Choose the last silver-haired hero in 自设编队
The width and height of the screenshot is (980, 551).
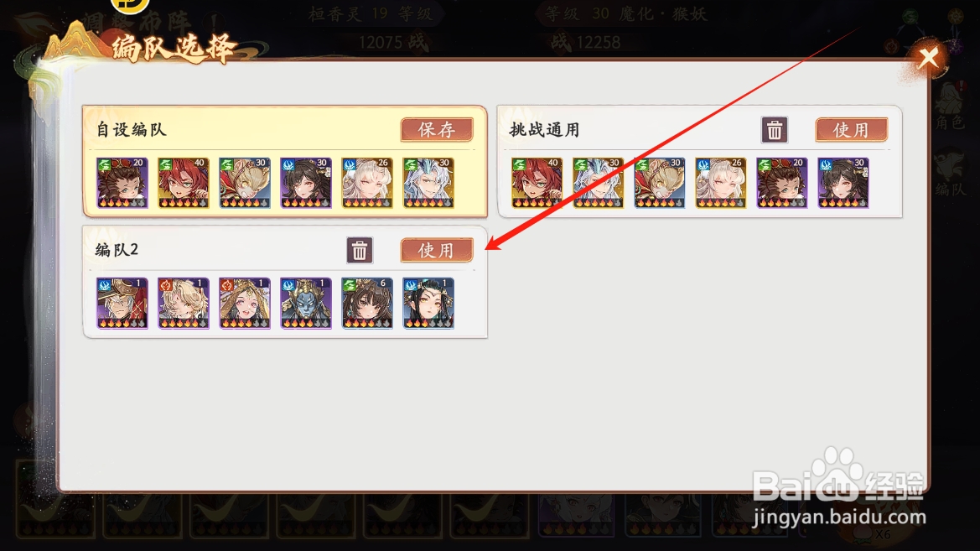point(428,183)
